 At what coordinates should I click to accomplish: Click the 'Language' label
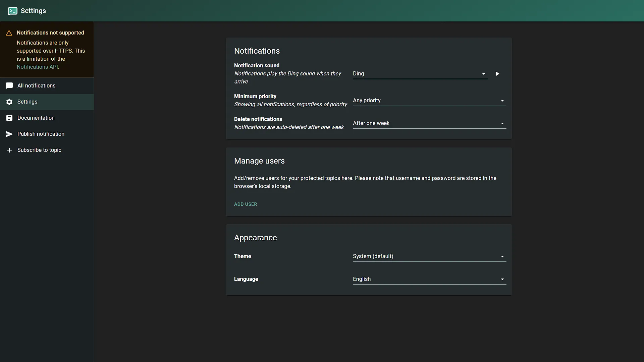coord(246,279)
